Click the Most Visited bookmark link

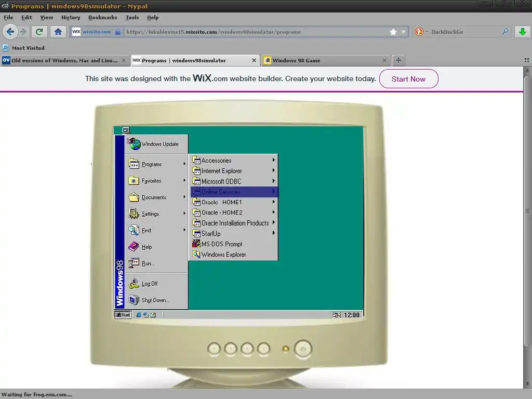(28, 48)
